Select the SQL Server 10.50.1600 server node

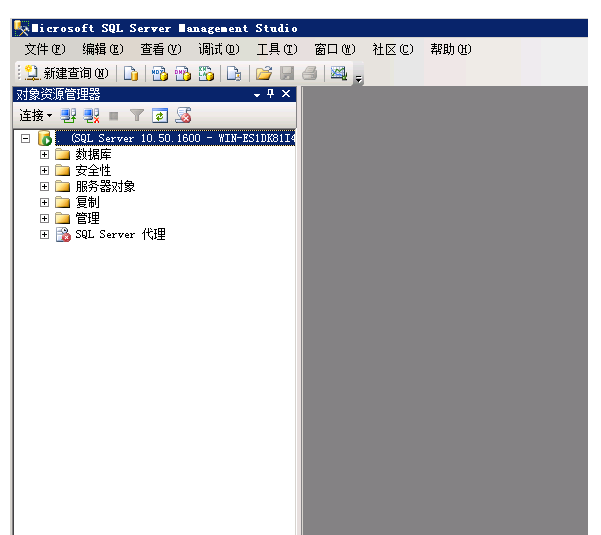[176, 138]
